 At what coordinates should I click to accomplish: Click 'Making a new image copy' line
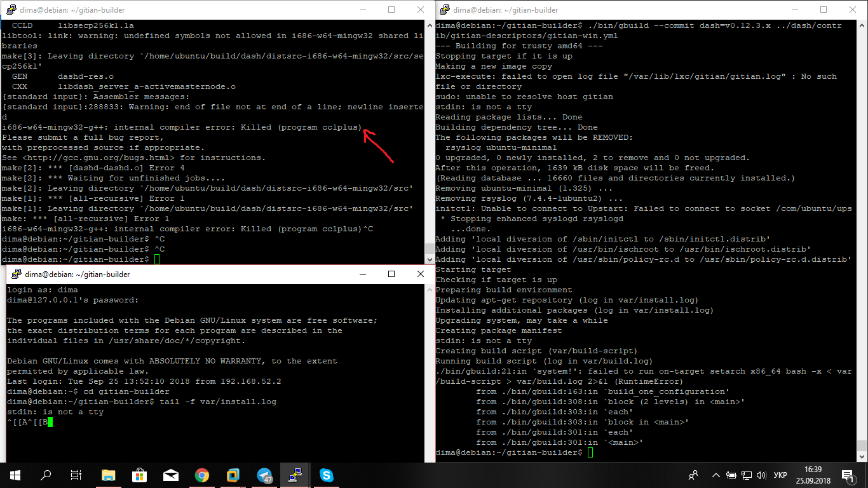pos(494,66)
